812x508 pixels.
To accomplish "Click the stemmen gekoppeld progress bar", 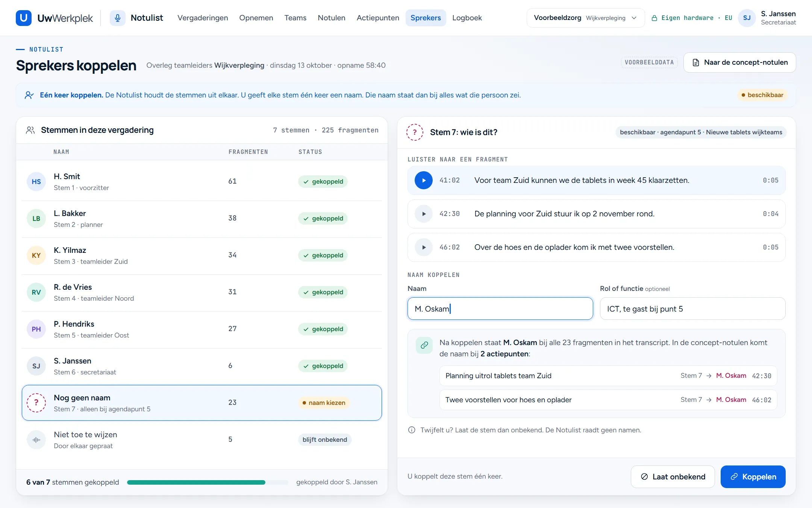I will (208, 482).
